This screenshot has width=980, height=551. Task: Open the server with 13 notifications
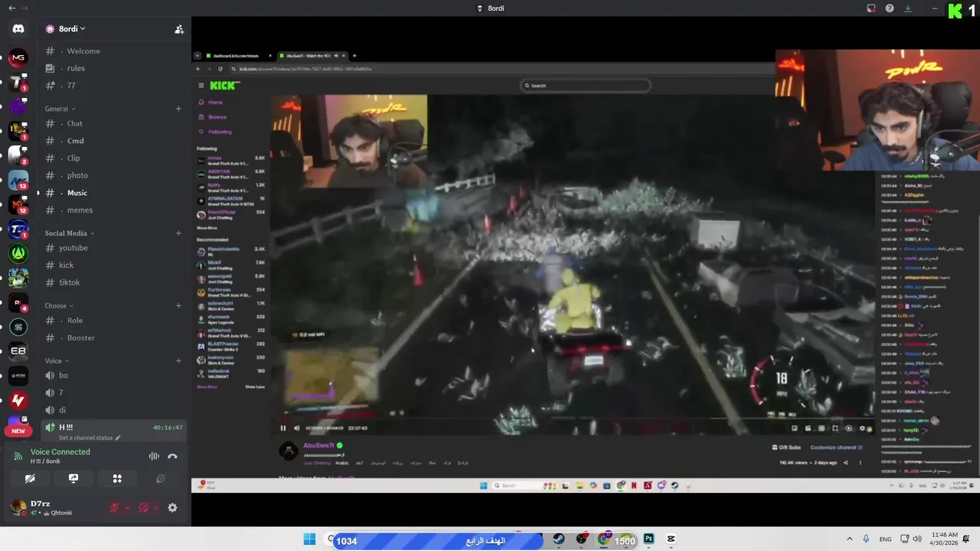coord(18,180)
